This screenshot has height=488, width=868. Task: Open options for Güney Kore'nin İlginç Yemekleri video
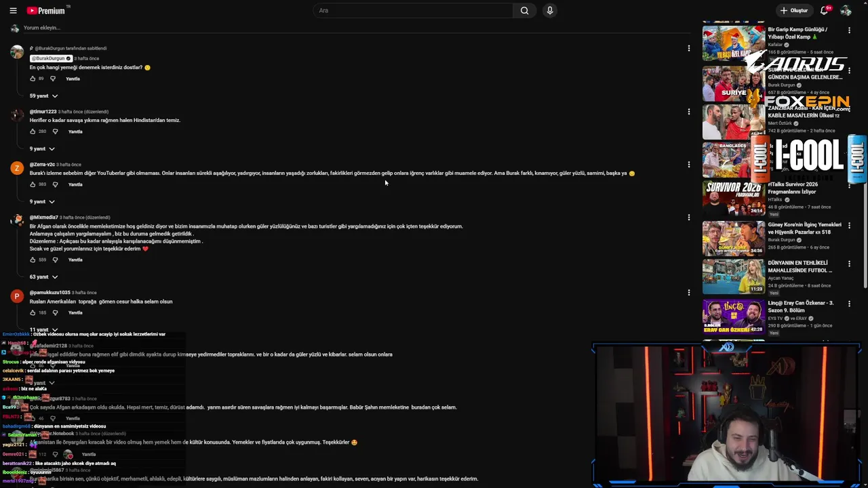pos(849,225)
